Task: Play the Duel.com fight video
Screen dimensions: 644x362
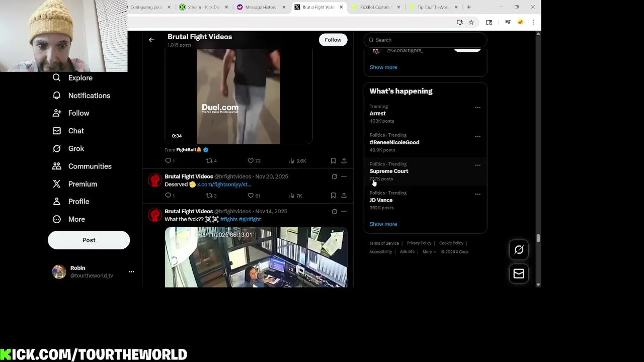Action: (x=238, y=96)
